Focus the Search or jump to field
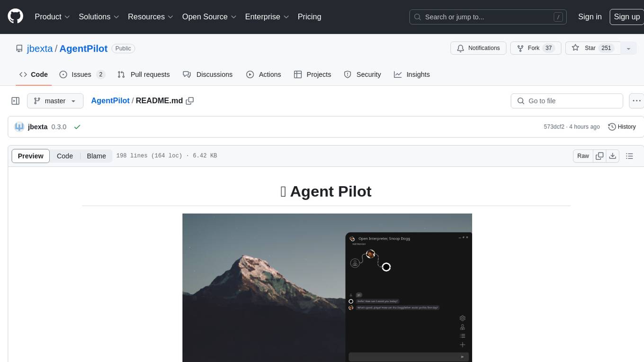This screenshot has height=362, width=644. (489, 17)
